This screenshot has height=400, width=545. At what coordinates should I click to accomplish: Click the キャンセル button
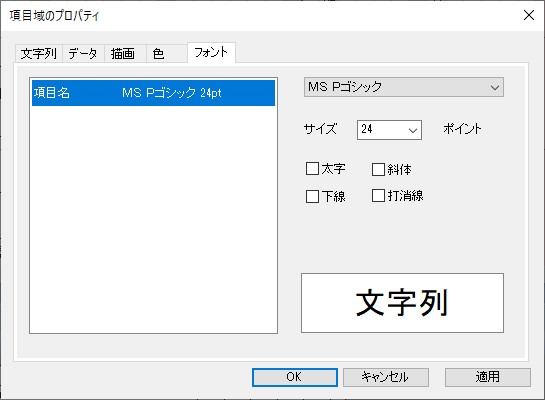click(x=386, y=377)
